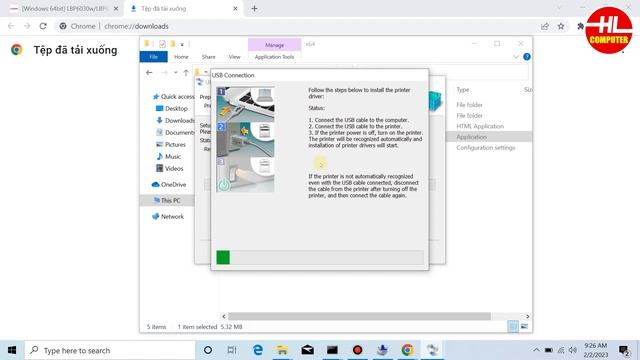Click the installation progress bar
Screen dimensions: 640x360
[320, 258]
